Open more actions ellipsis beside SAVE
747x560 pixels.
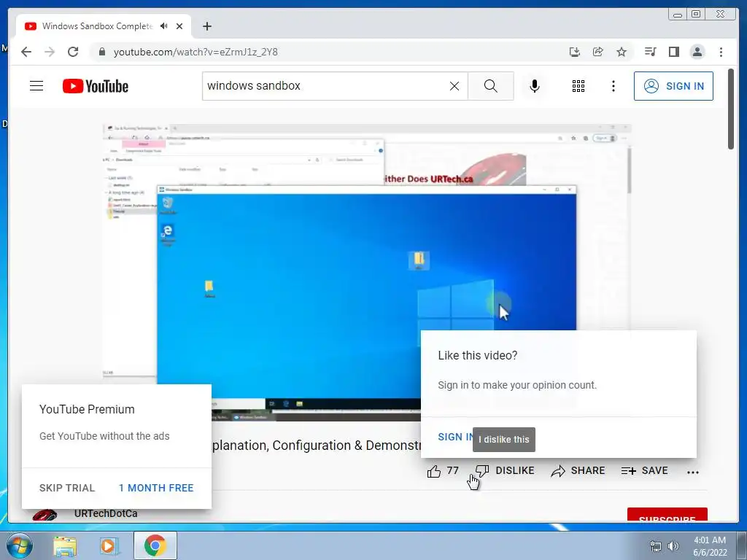(693, 472)
